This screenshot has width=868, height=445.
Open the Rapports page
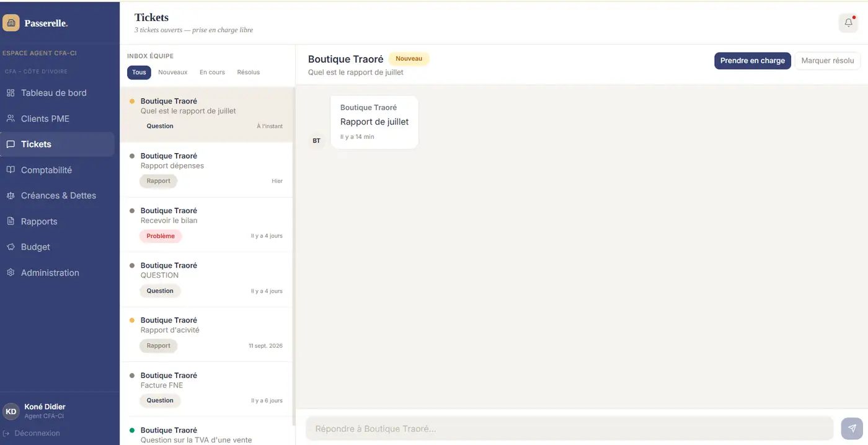point(57,221)
